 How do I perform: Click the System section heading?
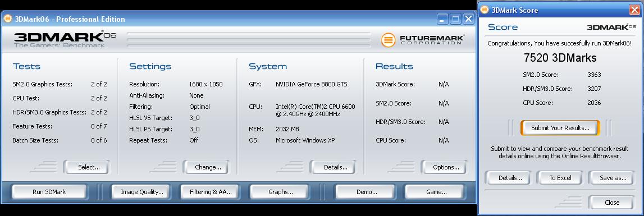point(268,67)
